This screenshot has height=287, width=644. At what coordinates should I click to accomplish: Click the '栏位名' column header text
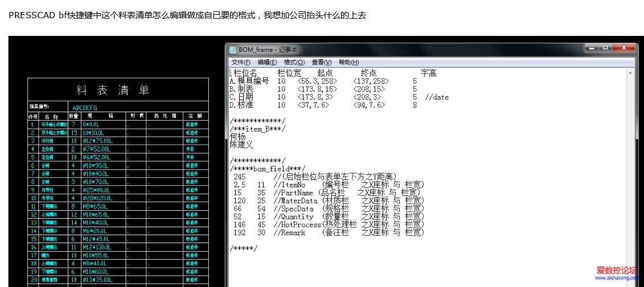pyautogui.click(x=245, y=73)
